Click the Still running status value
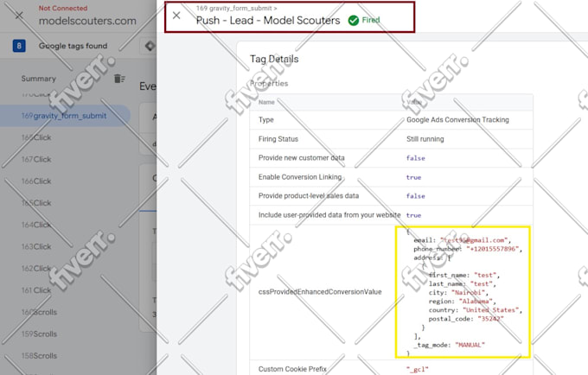The width and height of the screenshot is (588, 375). pyautogui.click(x=425, y=139)
